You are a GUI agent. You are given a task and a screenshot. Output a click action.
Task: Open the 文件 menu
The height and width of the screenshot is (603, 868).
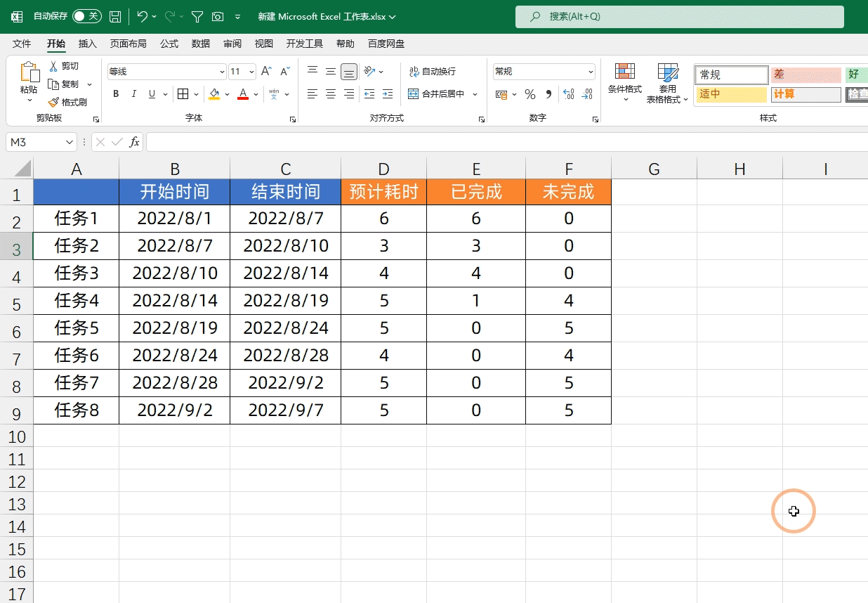pos(22,44)
